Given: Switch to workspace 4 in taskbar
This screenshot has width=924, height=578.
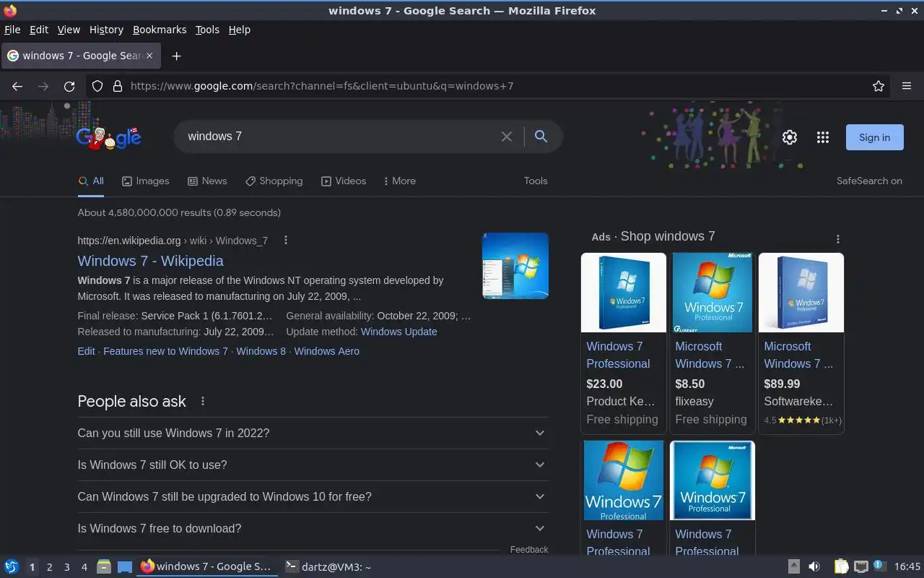Looking at the screenshot, I should [84, 567].
